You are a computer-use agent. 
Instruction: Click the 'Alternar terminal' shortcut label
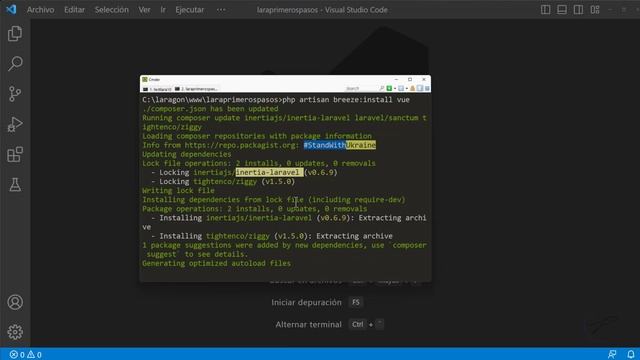click(308, 324)
